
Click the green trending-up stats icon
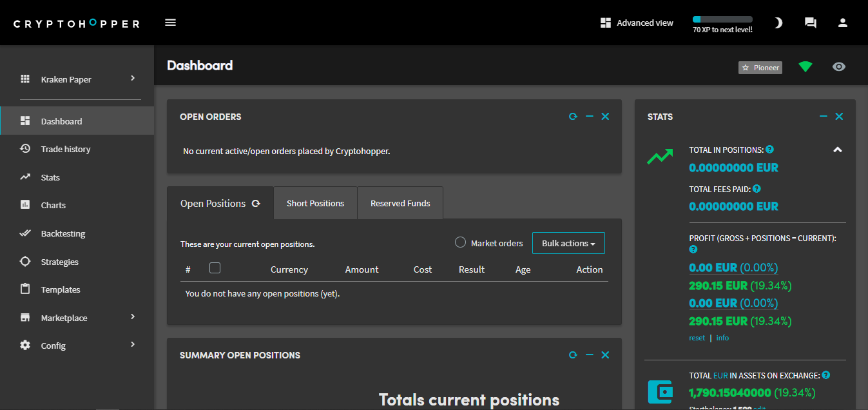[660, 156]
